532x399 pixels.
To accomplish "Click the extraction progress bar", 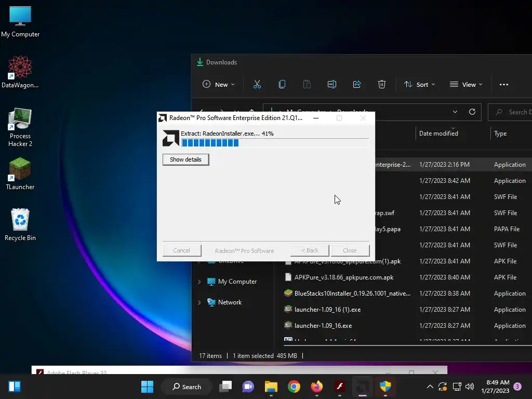I will (275, 143).
